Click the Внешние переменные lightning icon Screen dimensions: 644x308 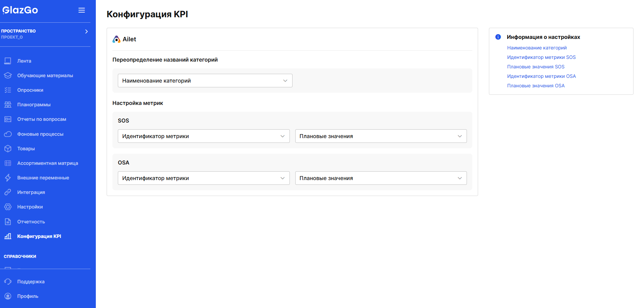(x=8, y=178)
